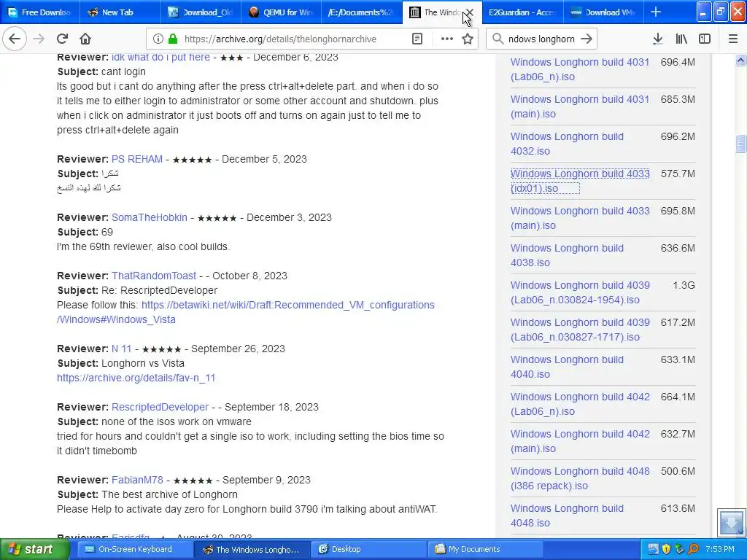Open the library bookshelf icon
This screenshot has height=560, width=747.
click(681, 39)
